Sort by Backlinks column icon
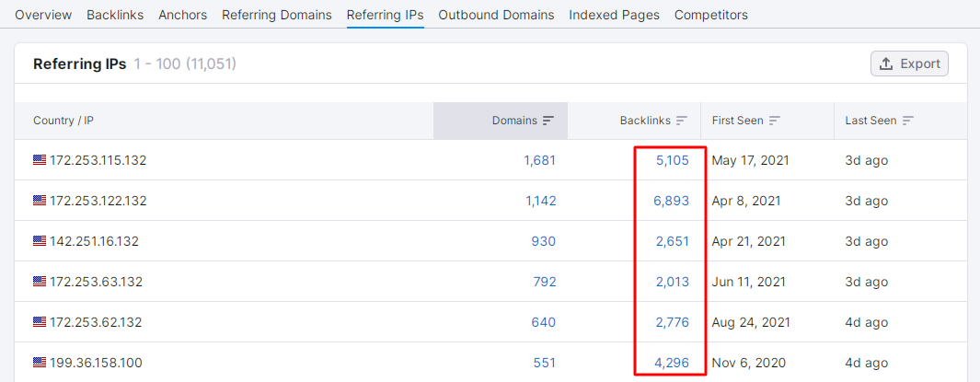Screen dimensions: 980x382 pyautogui.click(x=681, y=121)
